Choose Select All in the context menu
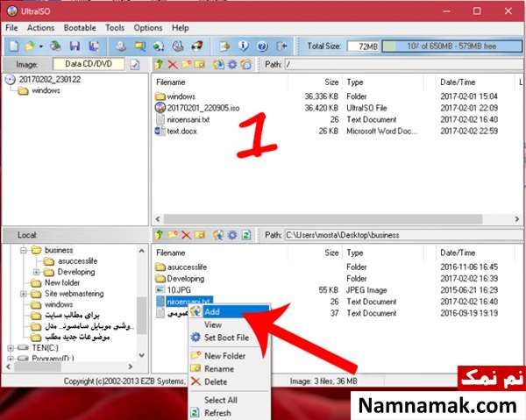This screenshot has width=526, height=420. pos(230,400)
